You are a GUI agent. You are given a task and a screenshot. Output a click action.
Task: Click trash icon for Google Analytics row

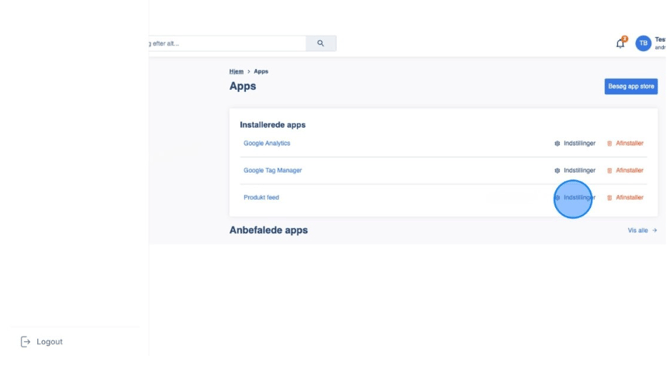[x=610, y=144]
